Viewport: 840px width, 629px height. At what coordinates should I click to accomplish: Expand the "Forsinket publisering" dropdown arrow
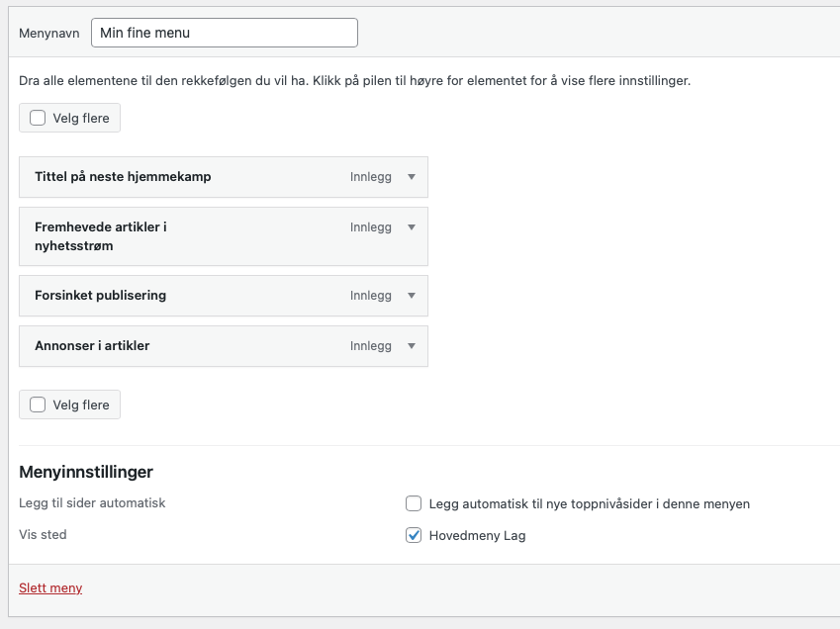(412, 296)
